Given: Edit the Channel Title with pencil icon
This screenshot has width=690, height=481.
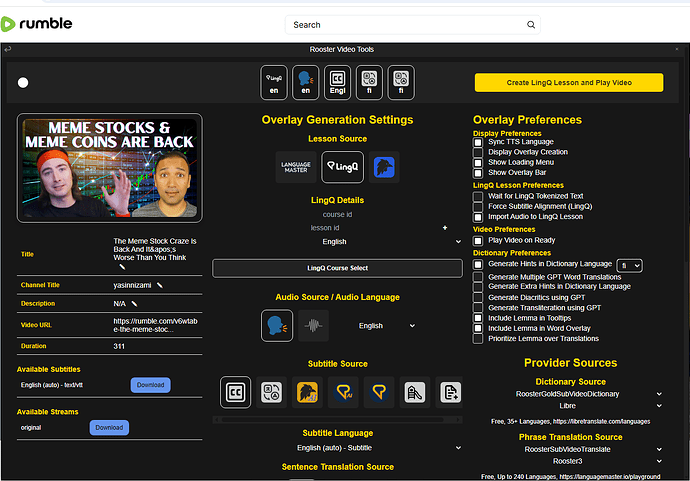Looking at the screenshot, I should [160, 285].
